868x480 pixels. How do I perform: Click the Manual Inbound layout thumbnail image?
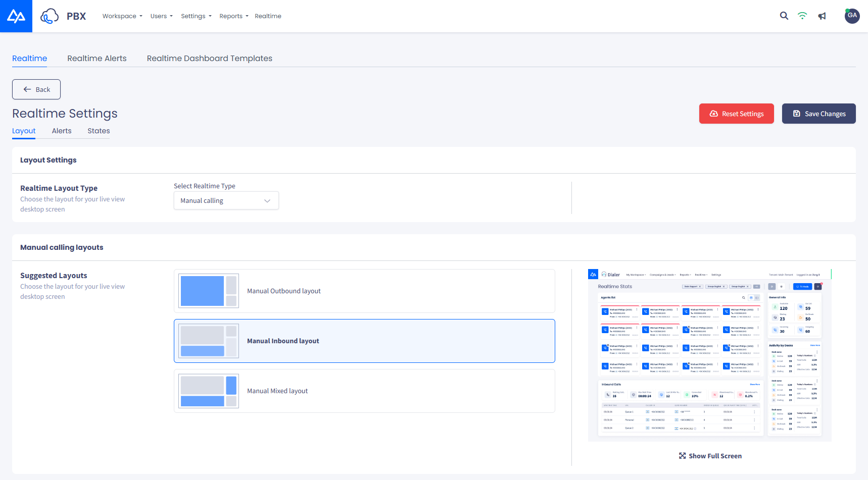(x=209, y=341)
